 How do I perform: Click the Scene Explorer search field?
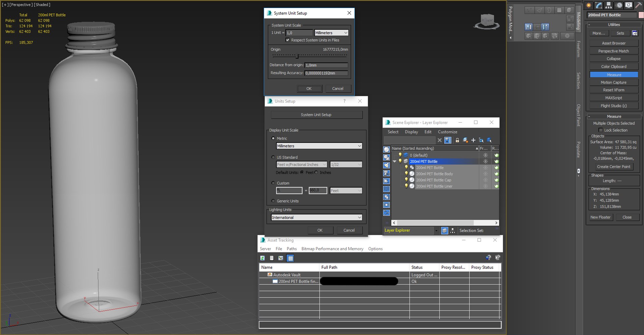(x=410, y=140)
